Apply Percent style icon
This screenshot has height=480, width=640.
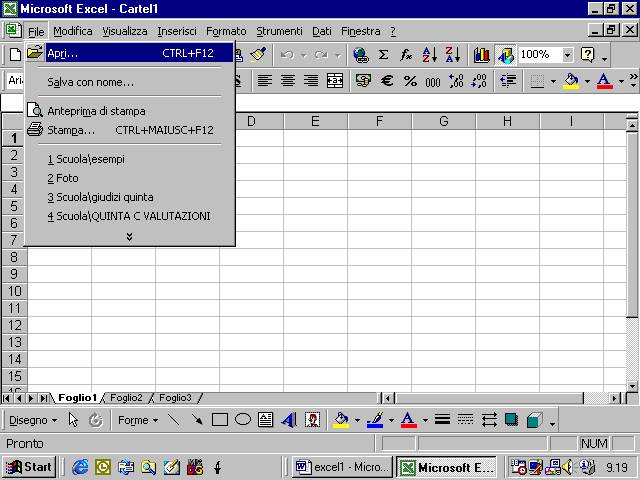click(410, 80)
